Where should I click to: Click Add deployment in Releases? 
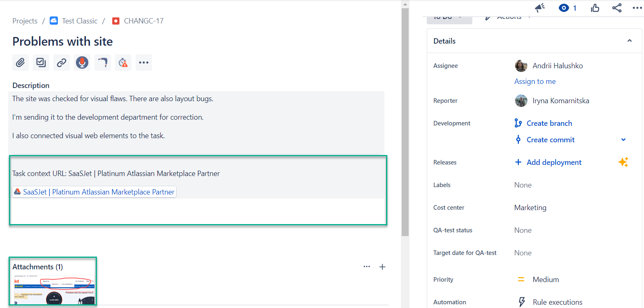[x=554, y=162]
